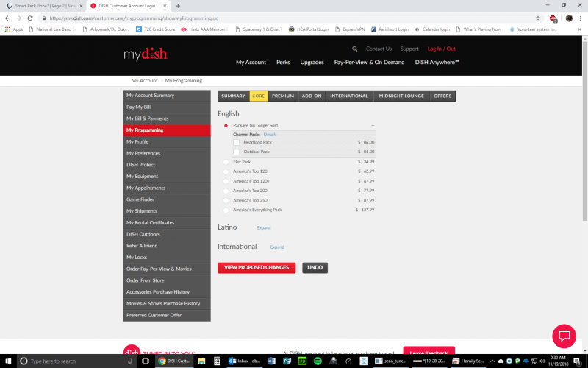
Task: Collapse the Package No Longer Sold row
Action: [x=373, y=125]
